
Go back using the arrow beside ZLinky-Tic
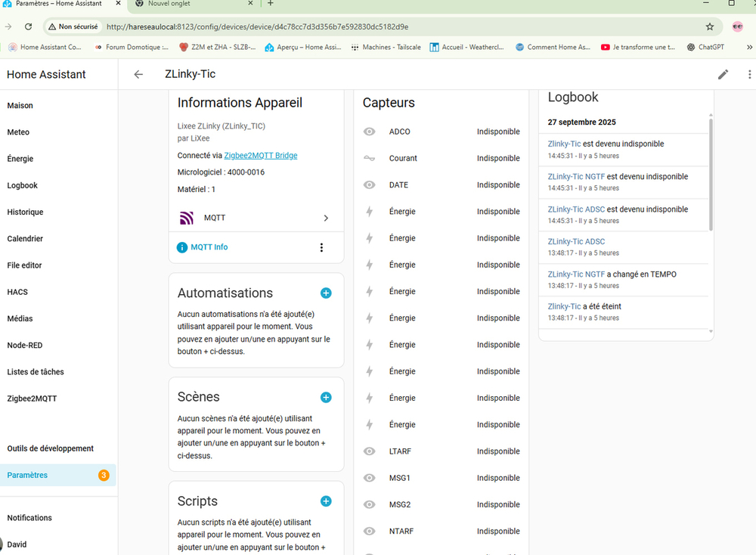coord(138,74)
